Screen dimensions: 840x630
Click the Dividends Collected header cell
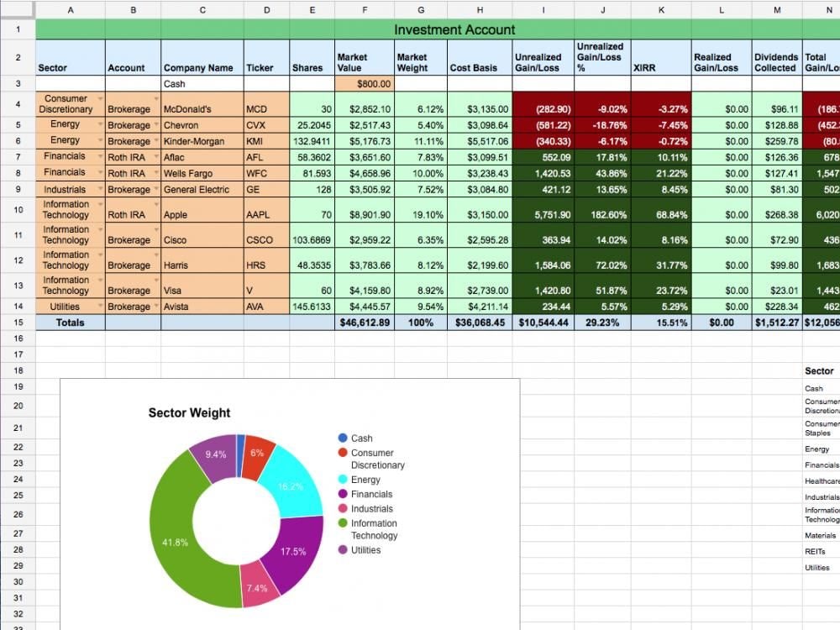point(777,57)
